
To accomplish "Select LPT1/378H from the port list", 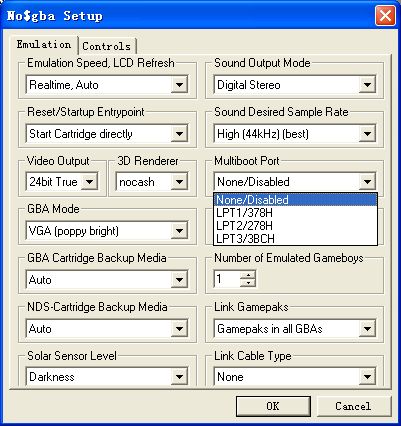I will pos(295,213).
